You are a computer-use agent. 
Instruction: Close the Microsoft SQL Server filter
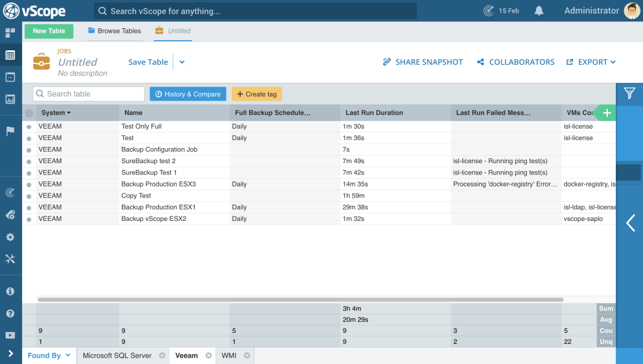(163, 355)
